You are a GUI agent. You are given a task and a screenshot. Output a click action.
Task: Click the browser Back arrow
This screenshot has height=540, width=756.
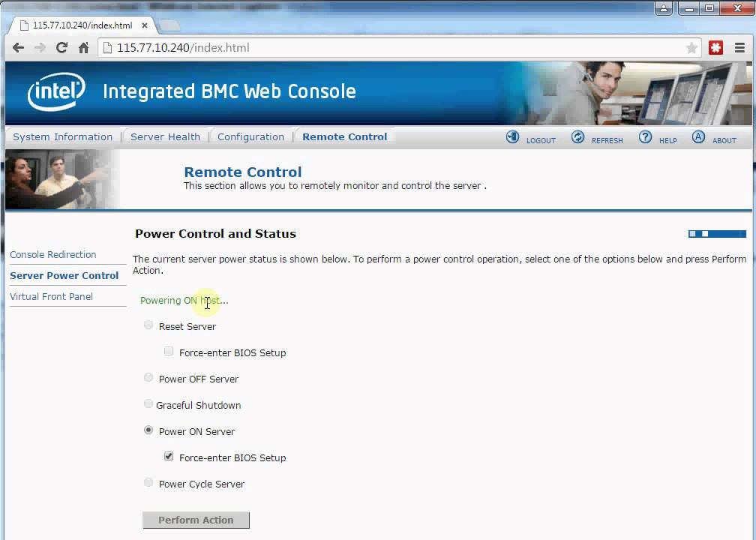[x=18, y=48]
